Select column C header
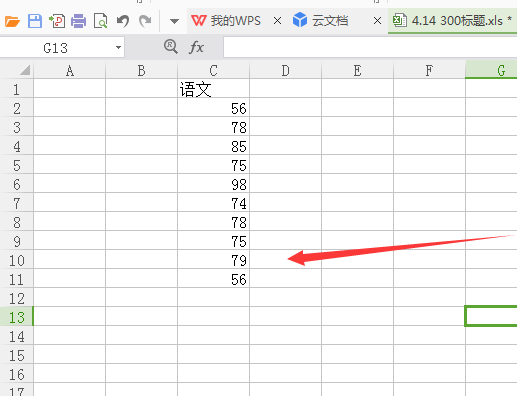The width and height of the screenshot is (517, 396). coord(213,70)
